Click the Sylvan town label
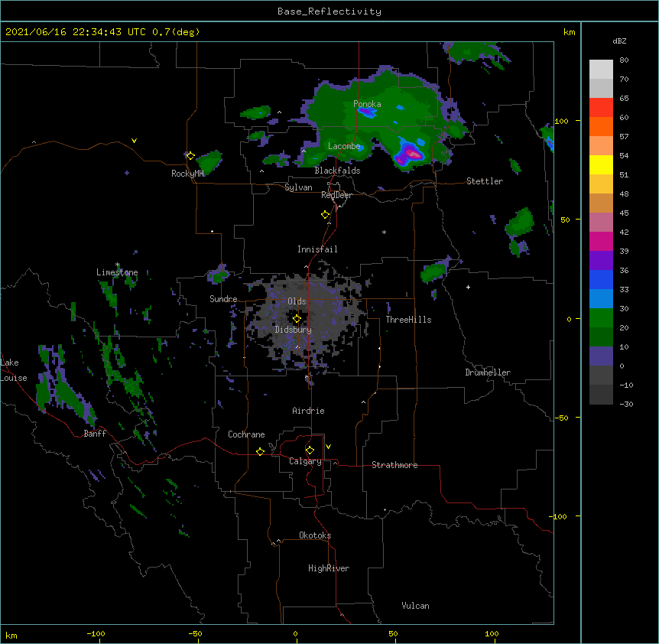659x644 pixels. pyautogui.click(x=298, y=187)
